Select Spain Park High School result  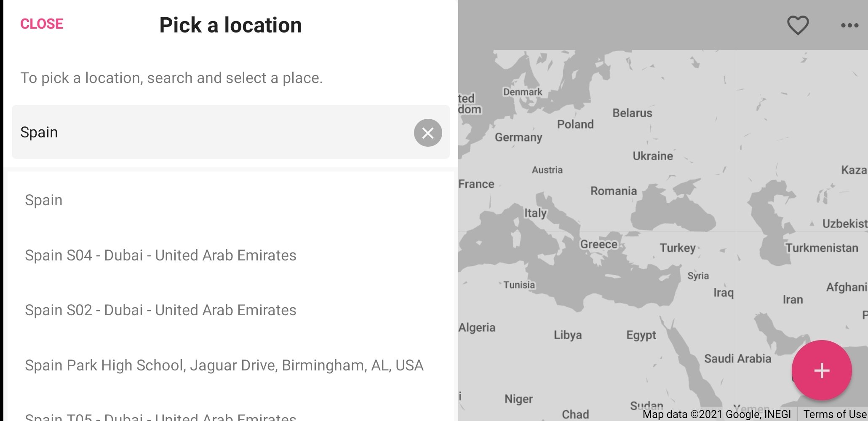pyautogui.click(x=231, y=365)
